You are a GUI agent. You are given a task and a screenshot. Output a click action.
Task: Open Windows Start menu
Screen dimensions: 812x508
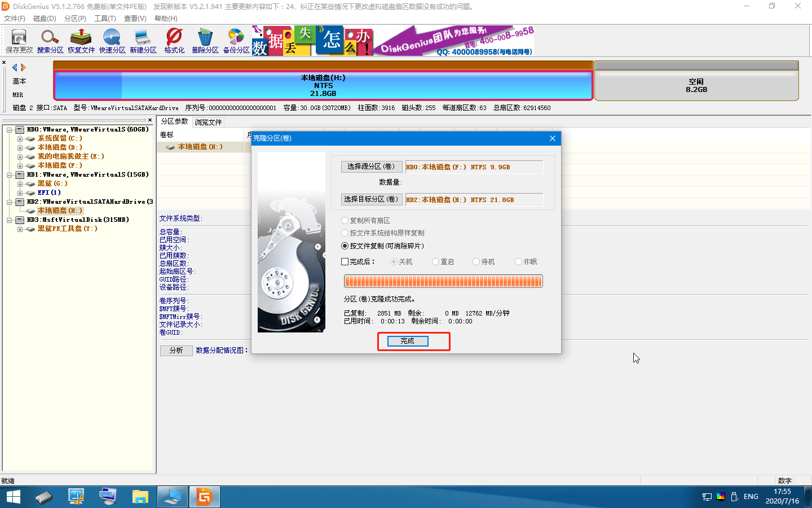point(13,497)
